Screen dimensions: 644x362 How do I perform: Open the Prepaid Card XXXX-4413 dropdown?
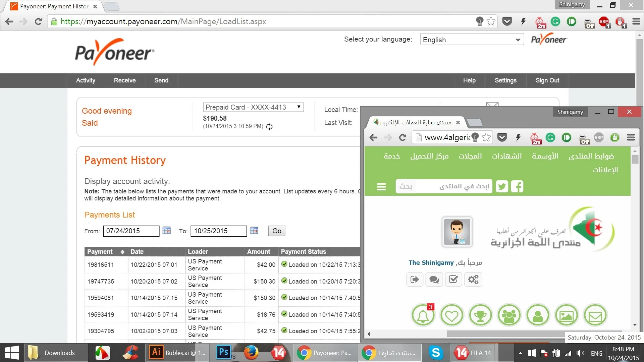coord(253,107)
